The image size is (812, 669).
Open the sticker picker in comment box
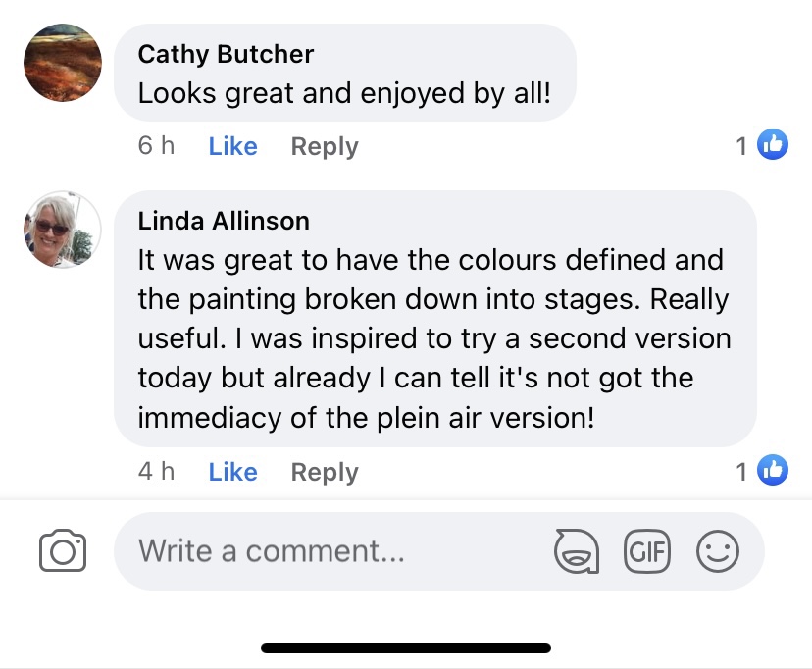[x=577, y=551]
